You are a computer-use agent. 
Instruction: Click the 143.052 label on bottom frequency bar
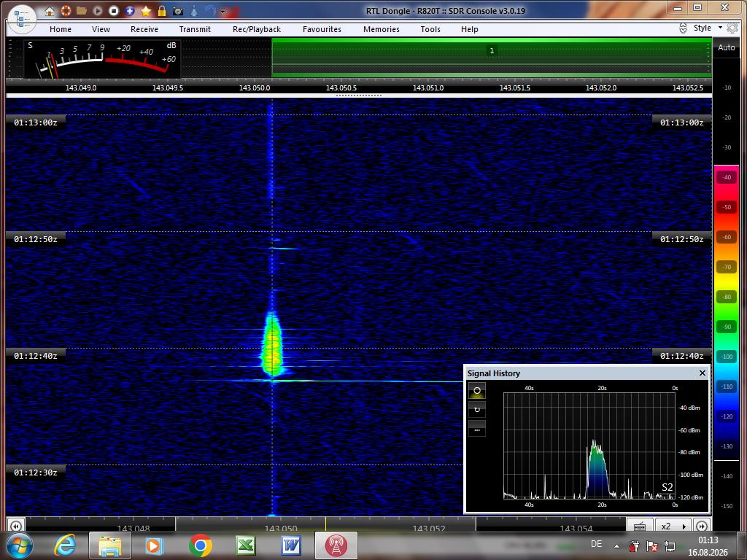pyautogui.click(x=428, y=528)
